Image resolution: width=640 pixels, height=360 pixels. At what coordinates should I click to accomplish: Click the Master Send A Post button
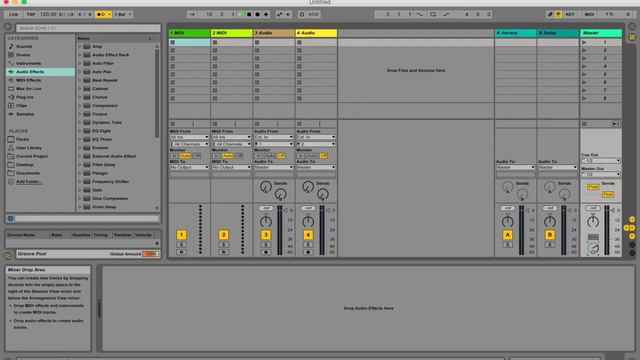pos(593,187)
